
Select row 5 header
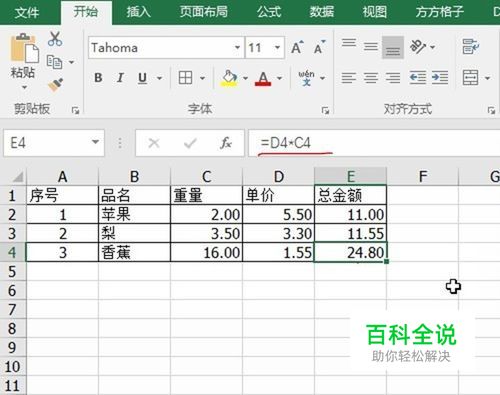coord(13,272)
